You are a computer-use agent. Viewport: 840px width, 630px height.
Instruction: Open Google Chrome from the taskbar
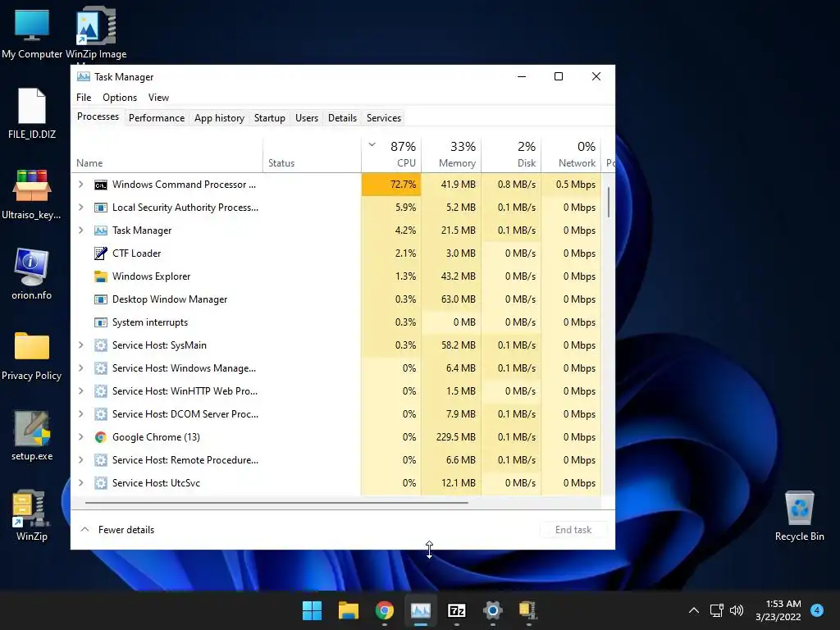[x=384, y=610]
